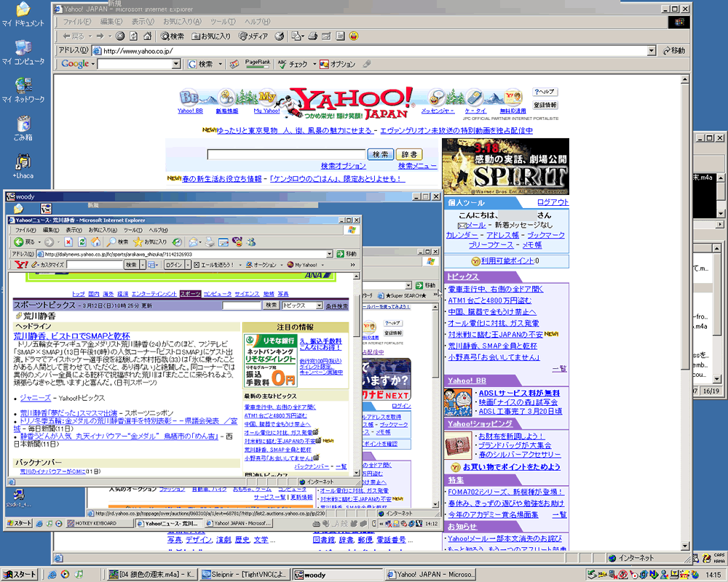Click Yahoo Japan main search input field

coord(286,154)
